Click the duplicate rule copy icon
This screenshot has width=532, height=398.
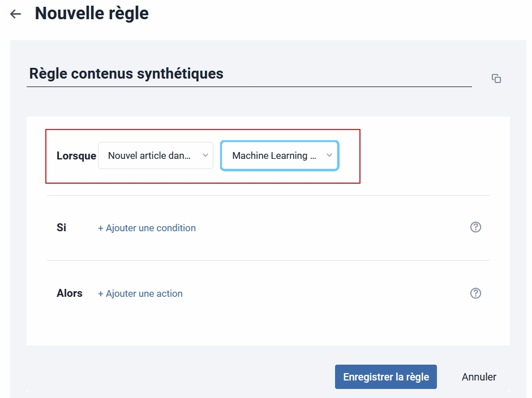click(x=496, y=79)
